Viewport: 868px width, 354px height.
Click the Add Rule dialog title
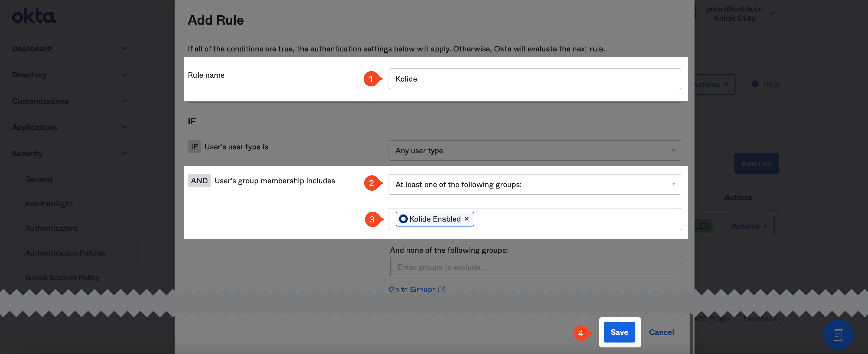(216, 20)
